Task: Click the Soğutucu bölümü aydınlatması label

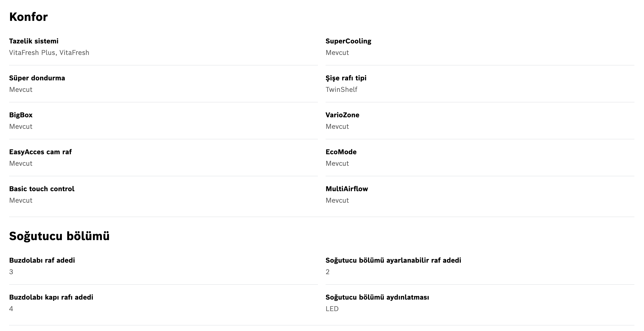Action: point(377,297)
